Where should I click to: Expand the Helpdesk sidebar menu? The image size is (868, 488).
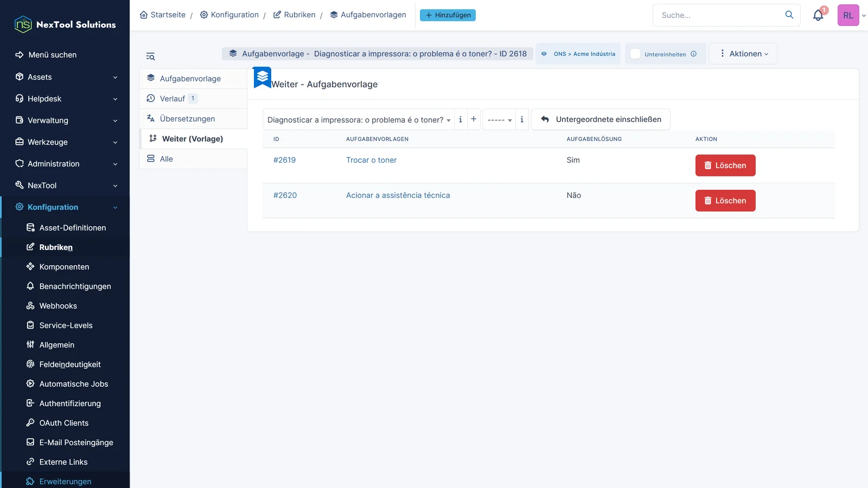point(65,99)
